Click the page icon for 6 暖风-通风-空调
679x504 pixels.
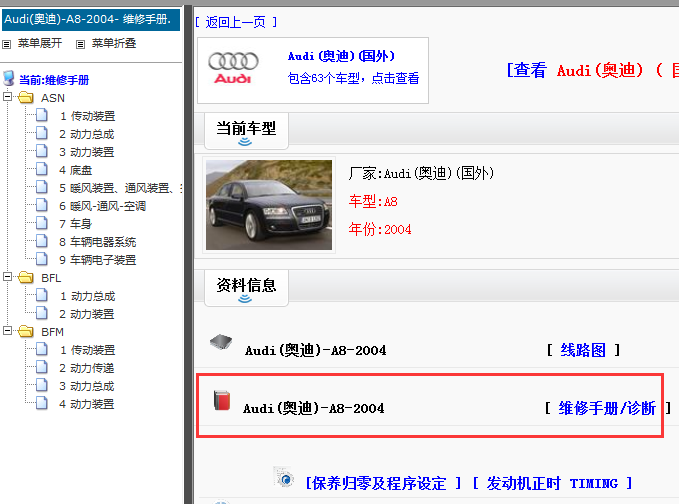[42, 205]
